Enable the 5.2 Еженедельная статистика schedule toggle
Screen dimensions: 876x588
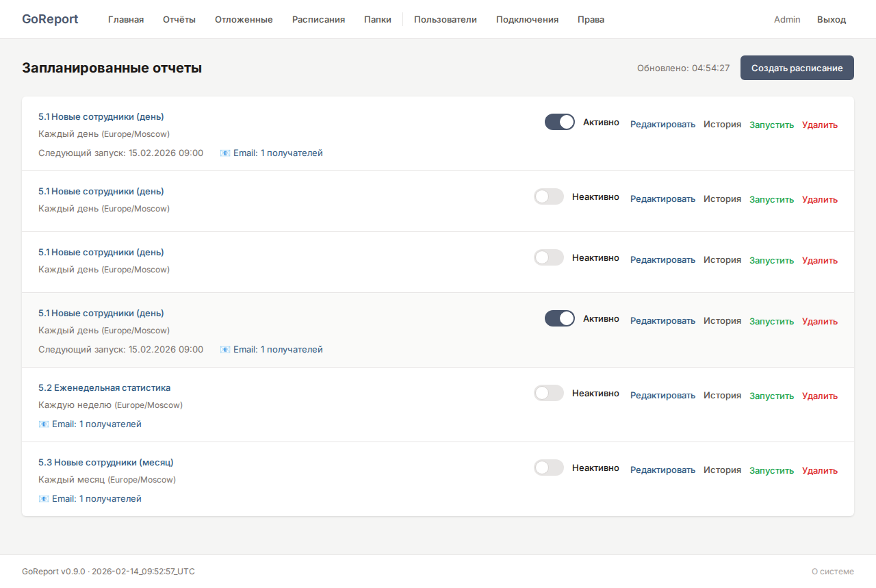[x=549, y=394]
